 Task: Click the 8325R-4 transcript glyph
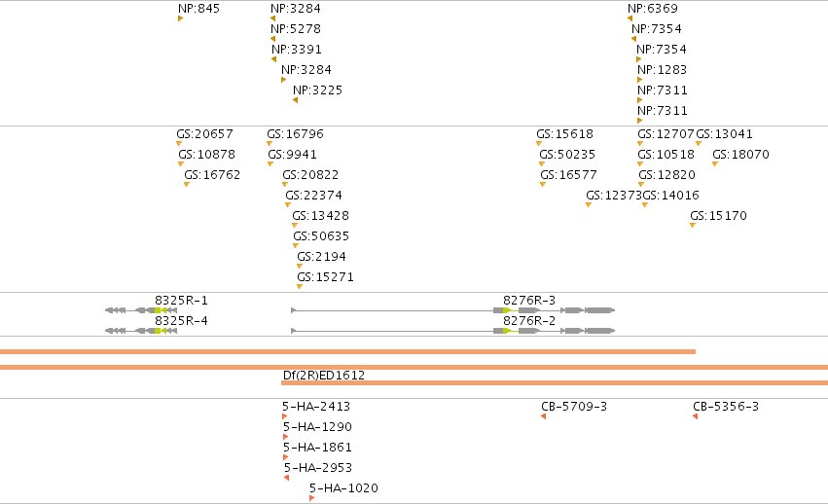click(141, 331)
